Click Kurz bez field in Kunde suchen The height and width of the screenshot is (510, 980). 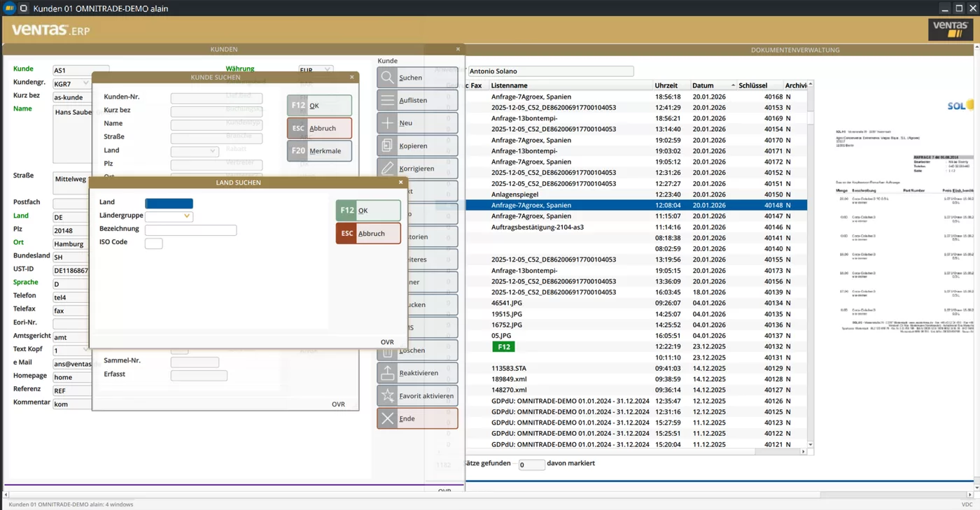coord(216,112)
